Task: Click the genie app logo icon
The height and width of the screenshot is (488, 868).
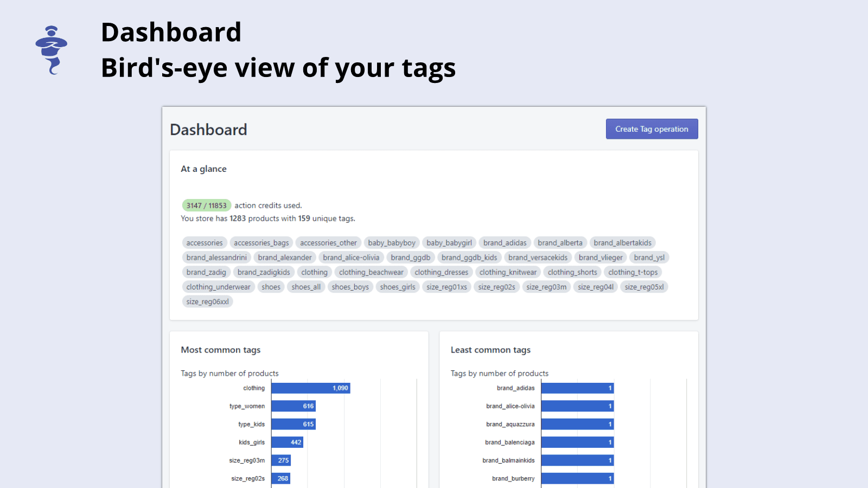Action: [52, 49]
